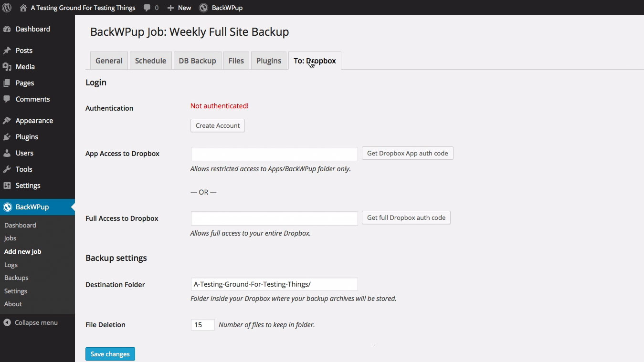Viewport: 644px width, 362px height.
Task: Click the Destination Folder text field
Action: click(274, 284)
